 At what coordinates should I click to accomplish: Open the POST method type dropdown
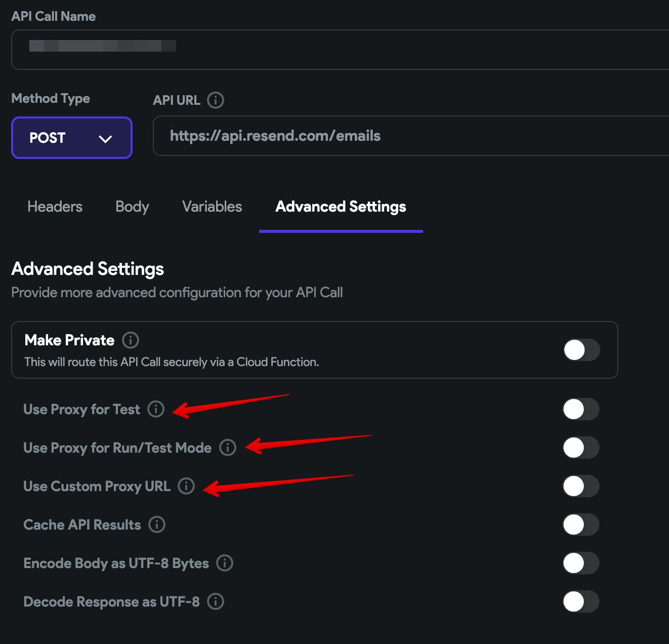[72, 138]
